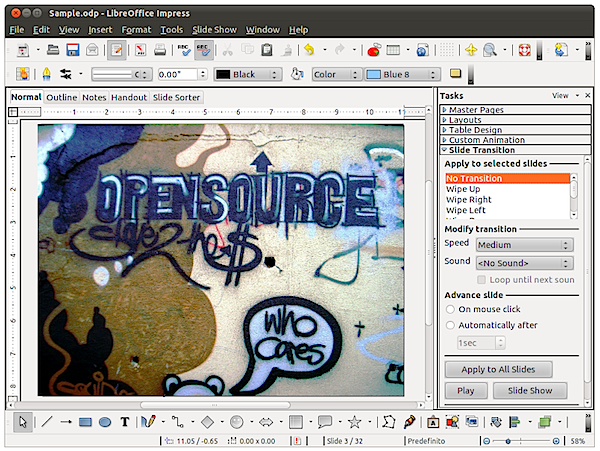
Task: Open a file with the Open icon
Action: 53,50
